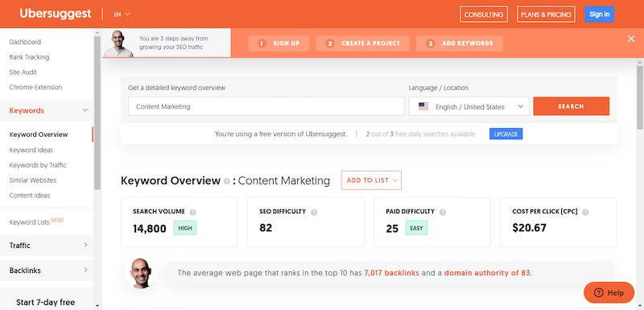Open the ADD TO LIST dropdown
The width and height of the screenshot is (644, 310).
371,180
